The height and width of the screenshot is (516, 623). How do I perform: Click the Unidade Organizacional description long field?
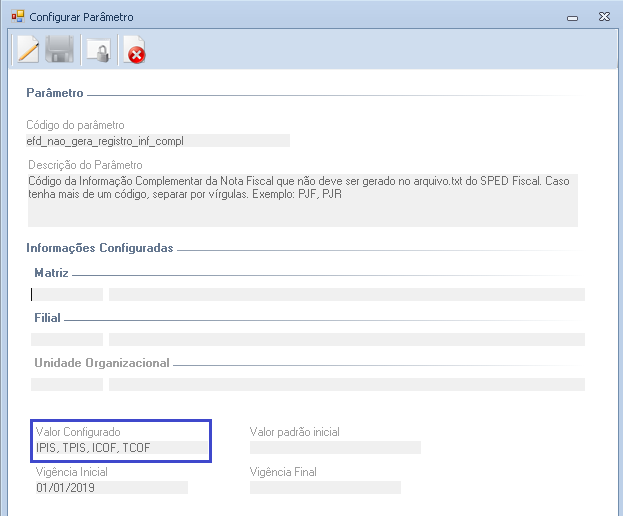click(x=347, y=384)
